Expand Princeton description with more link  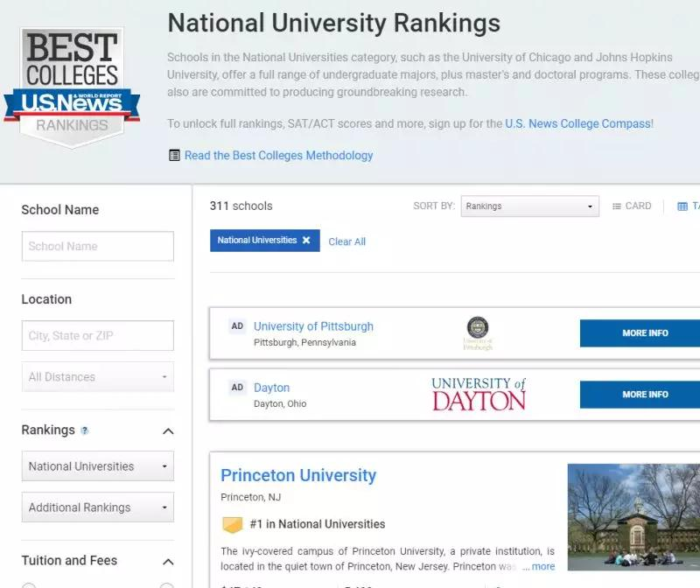tap(543, 567)
